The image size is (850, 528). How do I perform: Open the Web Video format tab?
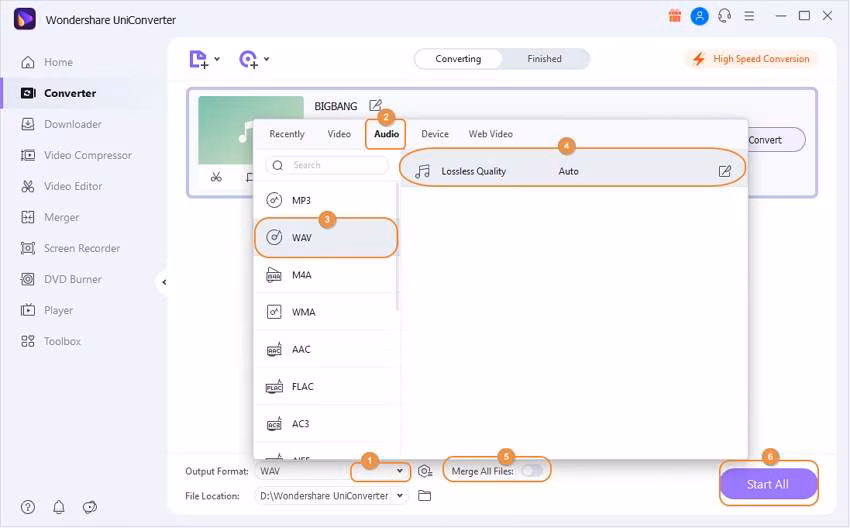click(x=491, y=134)
